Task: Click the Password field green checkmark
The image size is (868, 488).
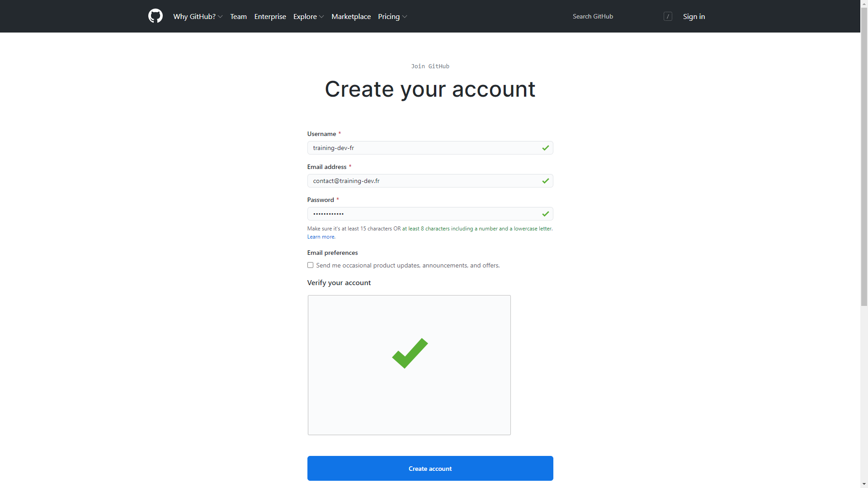Action: 546,214
